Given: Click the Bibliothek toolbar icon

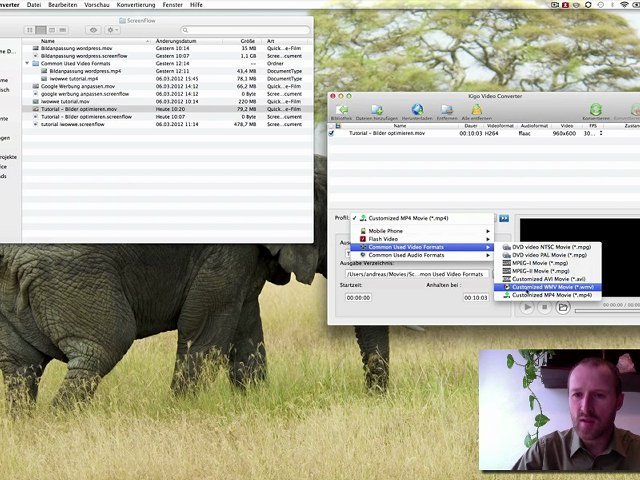Looking at the screenshot, I should (342, 110).
